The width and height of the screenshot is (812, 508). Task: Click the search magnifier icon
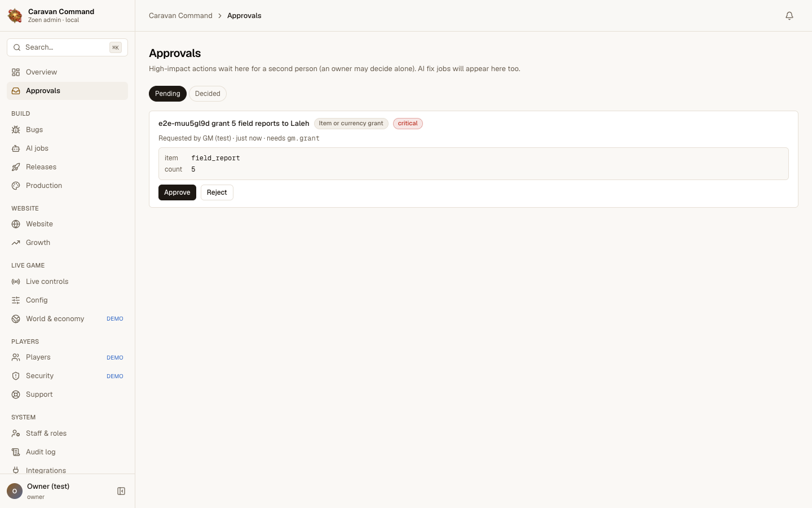tap(17, 47)
